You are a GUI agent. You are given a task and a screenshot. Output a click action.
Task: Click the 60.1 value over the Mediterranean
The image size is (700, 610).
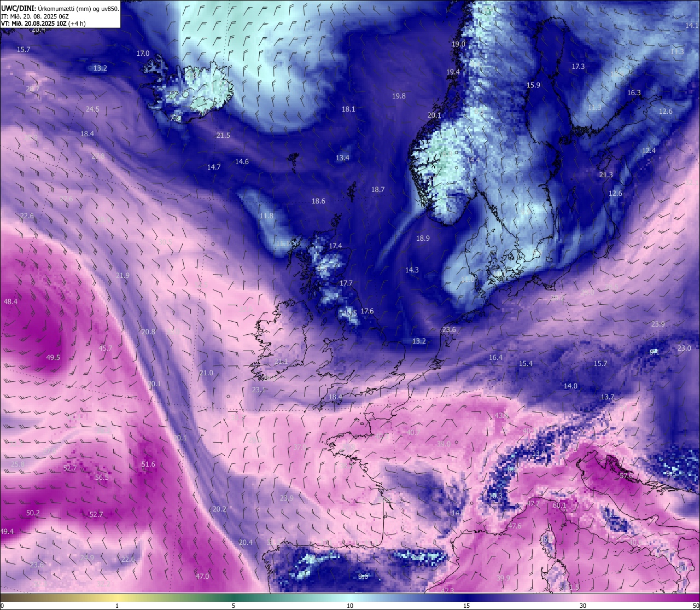[x=559, y=506]
